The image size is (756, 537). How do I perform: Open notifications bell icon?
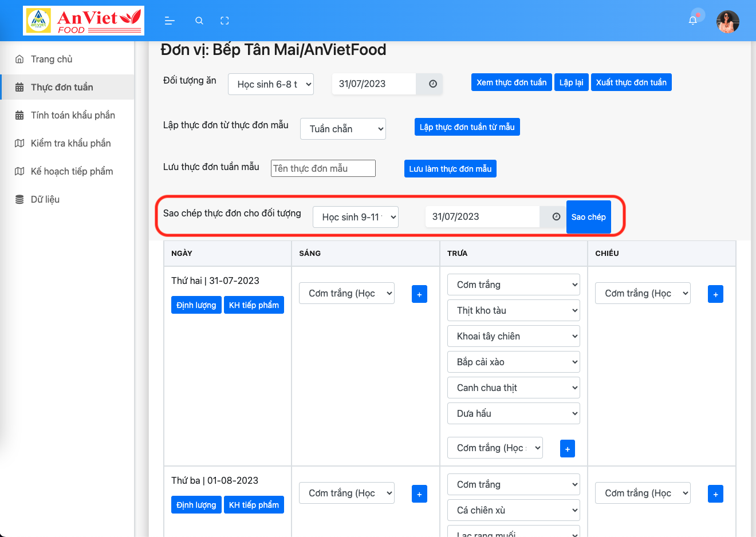(x=693, y=21)
